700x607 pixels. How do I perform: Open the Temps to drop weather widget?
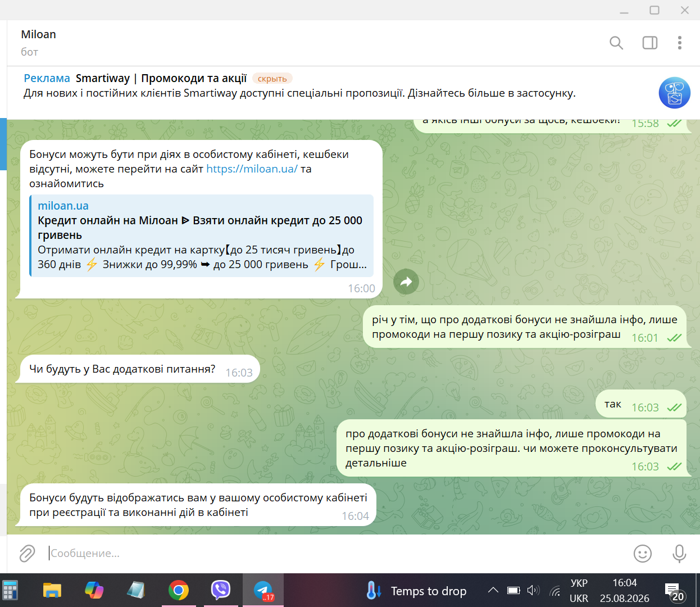[416, 591]
